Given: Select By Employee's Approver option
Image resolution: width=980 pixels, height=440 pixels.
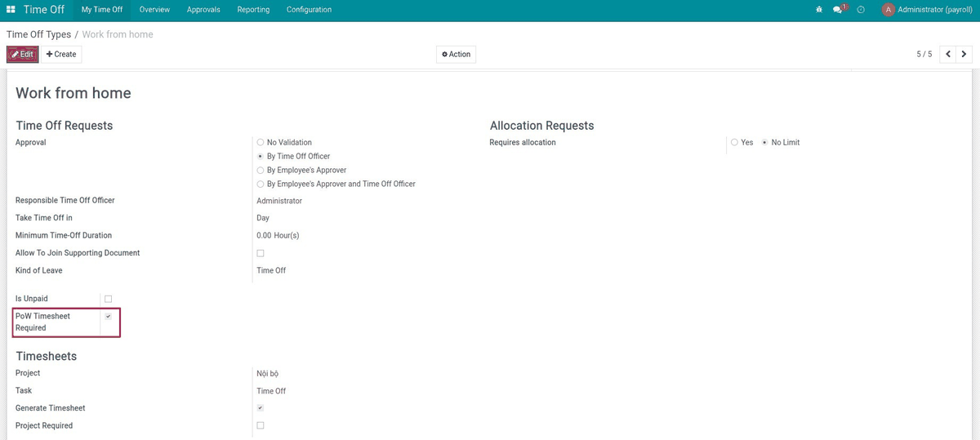Looking at the screenshot, I should click(x=261, y=170).
